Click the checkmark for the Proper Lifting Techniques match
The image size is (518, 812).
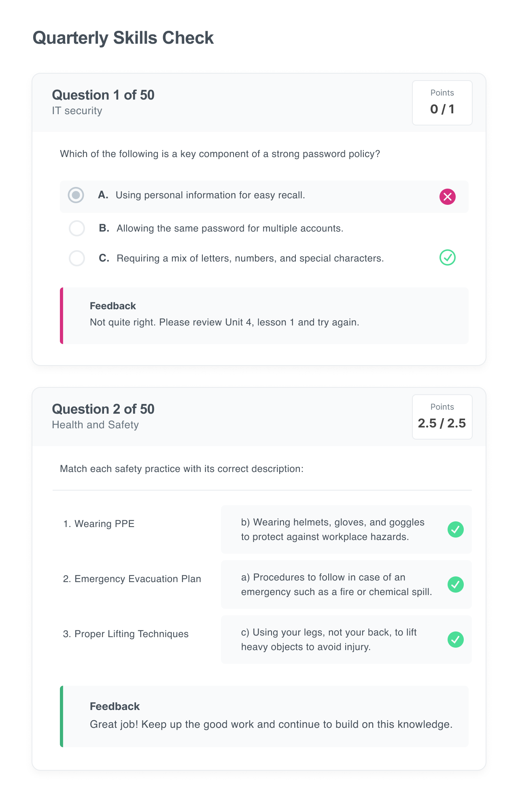coord(456,640)
